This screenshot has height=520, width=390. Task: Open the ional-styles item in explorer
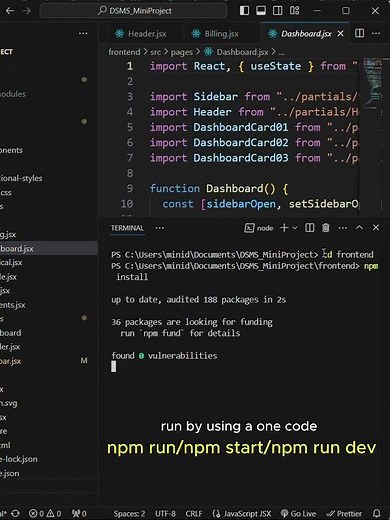(x=49, y=178)
